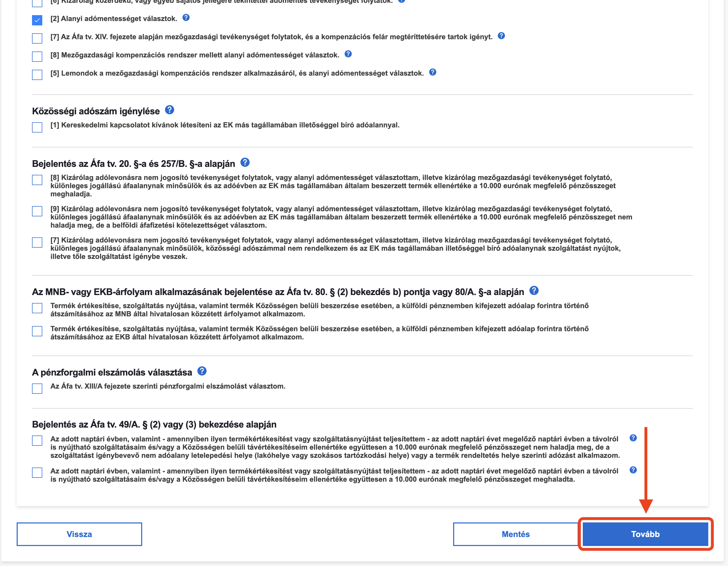Open help for Közösségi adószám igénylése heading
This screenshot has width=728, height=566.
point(170,110)
